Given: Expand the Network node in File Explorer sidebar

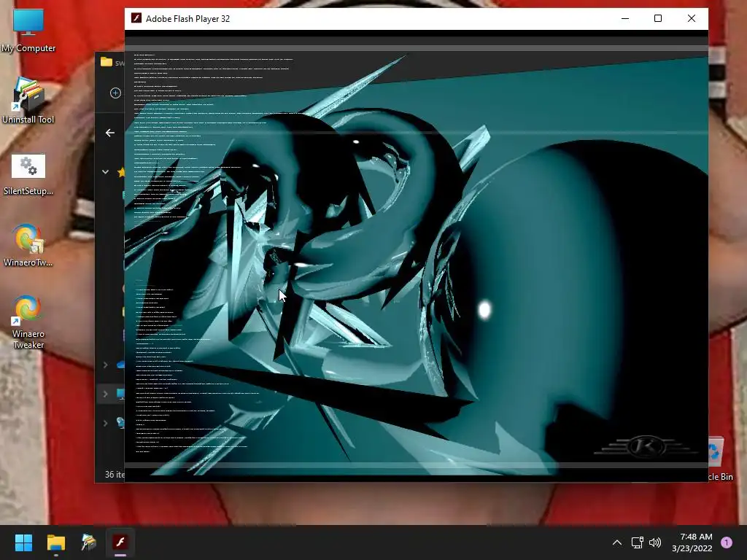Looking at the screenshot, I should pos(105,423).
